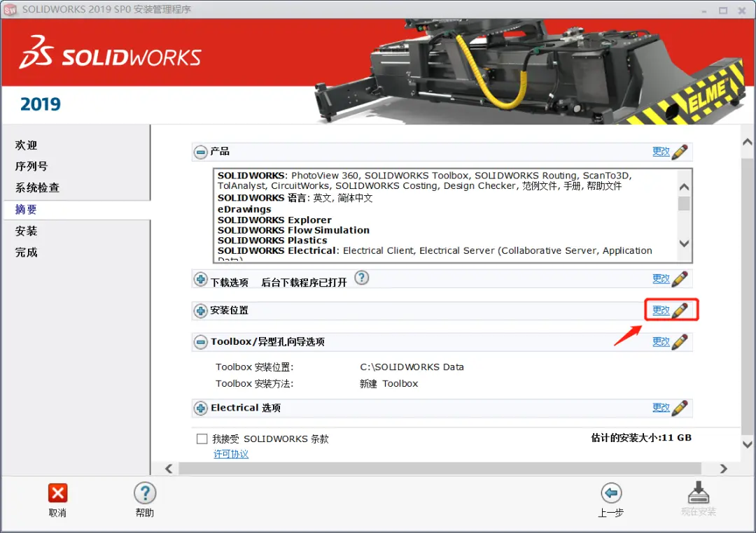Image resolution: width=756 pixels, height=533 pixels.
Task: Collapse the 产品 section
Action: click(201, 152)
